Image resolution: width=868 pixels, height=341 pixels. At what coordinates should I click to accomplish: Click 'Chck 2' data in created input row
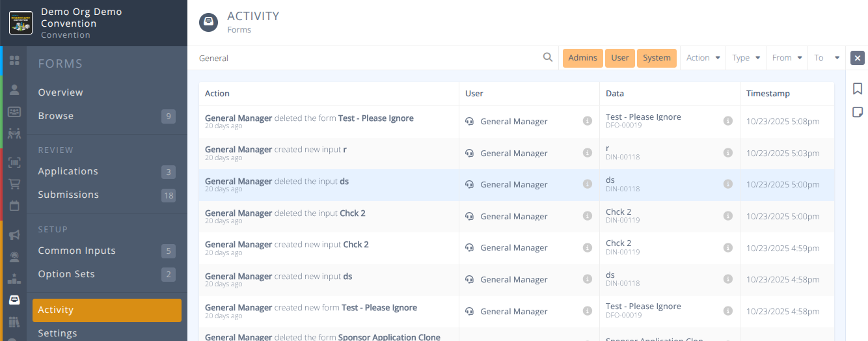618,243
